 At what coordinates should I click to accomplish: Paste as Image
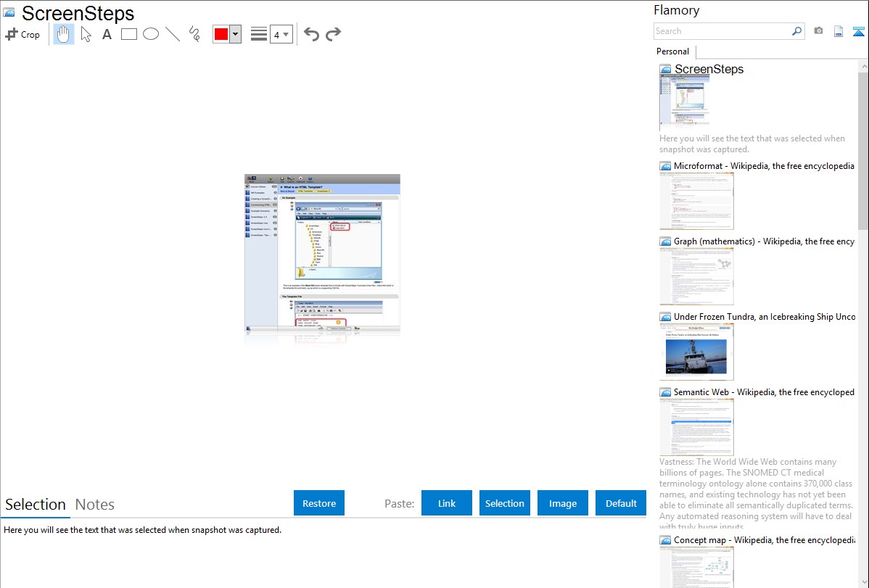(563, 503)
